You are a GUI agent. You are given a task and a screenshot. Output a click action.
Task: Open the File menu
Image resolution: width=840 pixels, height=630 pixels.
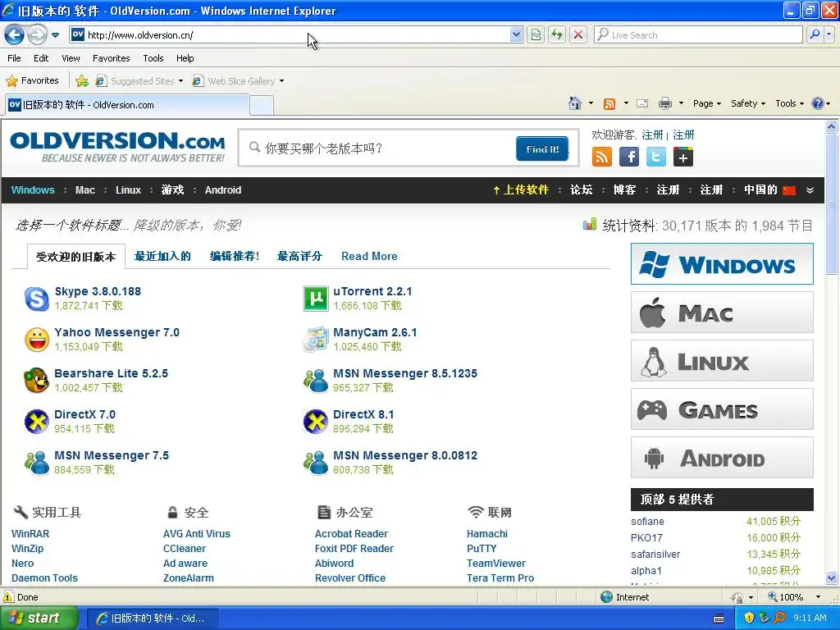tap(15, 58)
